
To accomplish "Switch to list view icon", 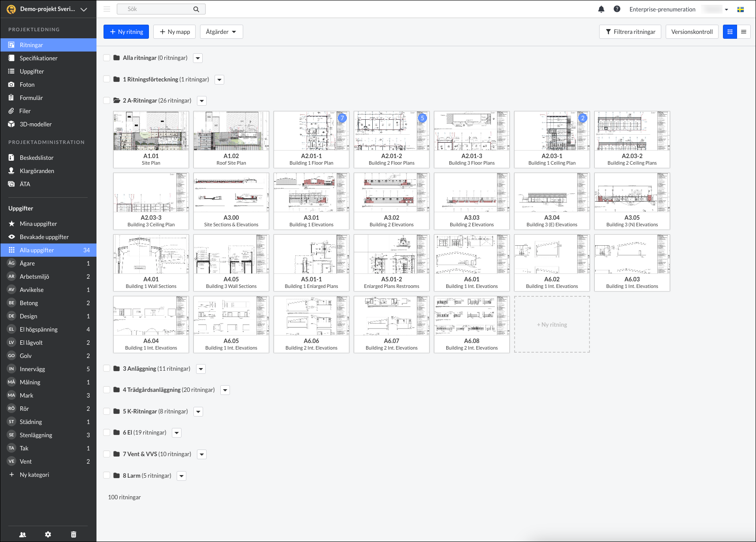I will [x=744, y=32].
